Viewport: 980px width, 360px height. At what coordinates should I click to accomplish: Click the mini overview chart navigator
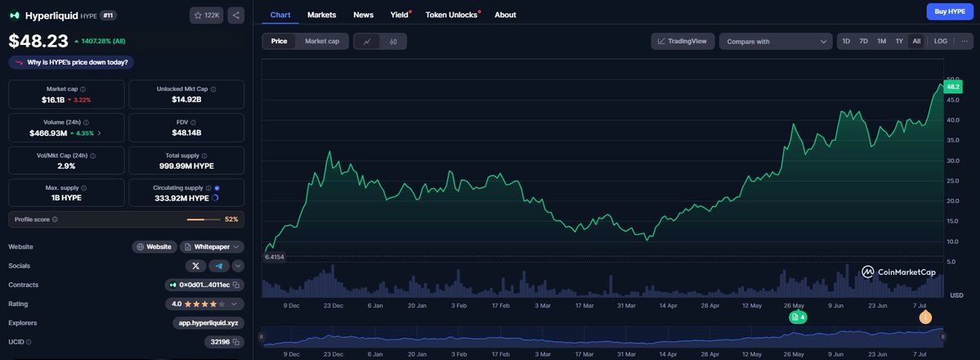coord(602,336)
